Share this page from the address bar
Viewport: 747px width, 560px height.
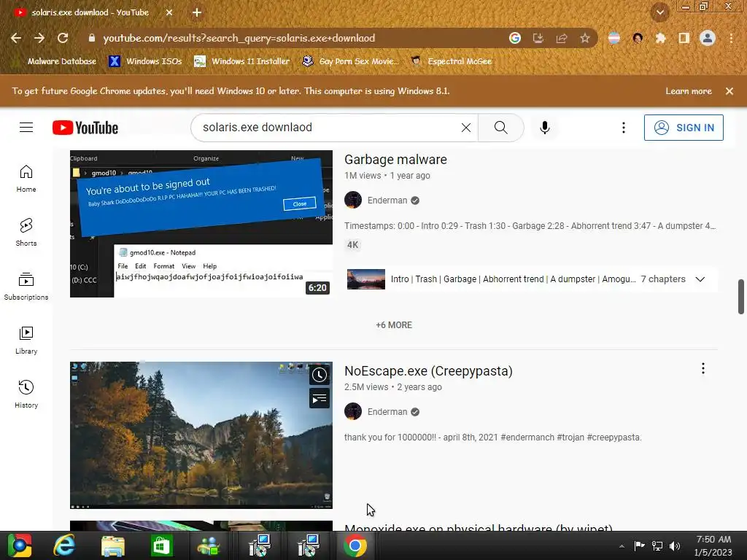point(562,38)
